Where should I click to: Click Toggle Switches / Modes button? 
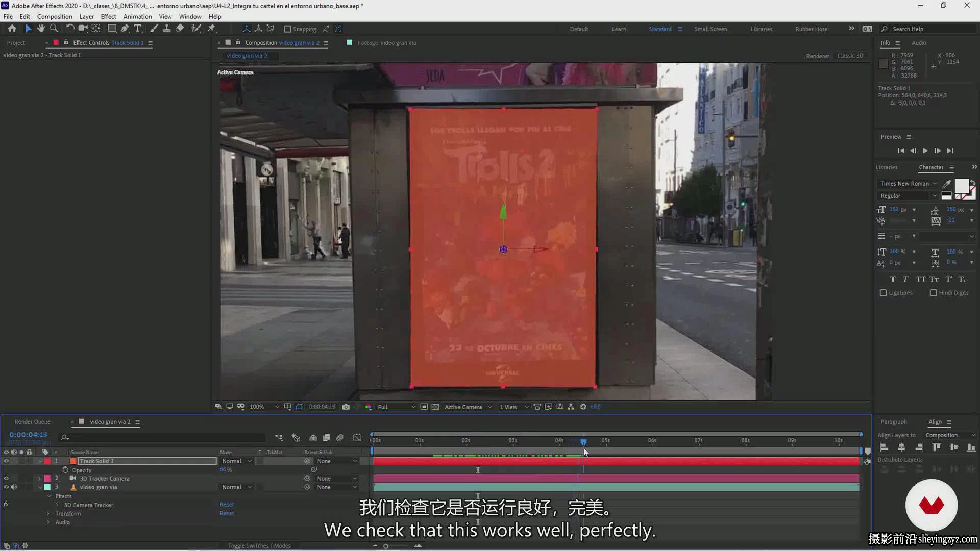click(259, 546)
